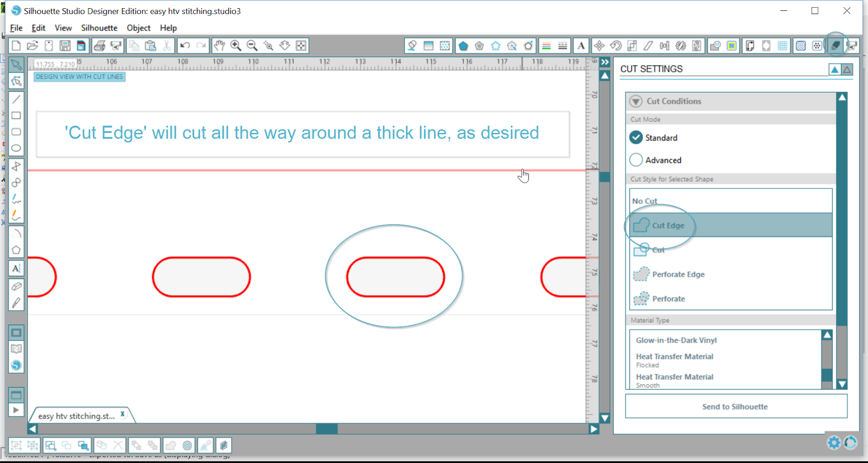This screenshot has width=868, height=463.
Task: Open preferences with the gear icon
Action: 834,443
